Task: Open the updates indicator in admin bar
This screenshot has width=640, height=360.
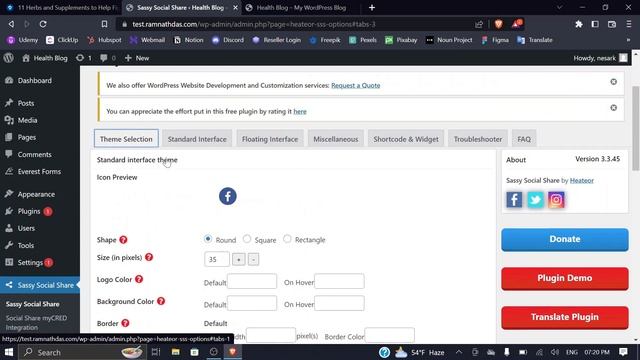Action: click(x=84, y=58)
